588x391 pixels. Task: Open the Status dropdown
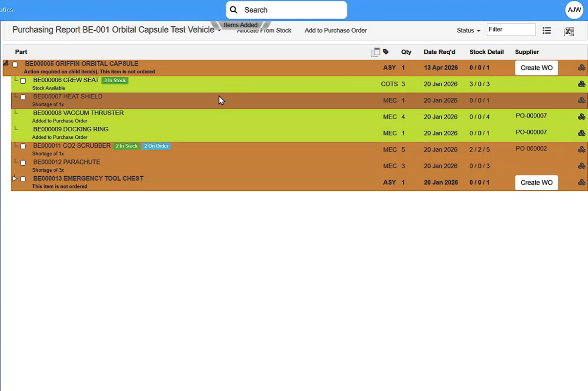point(468,30)
